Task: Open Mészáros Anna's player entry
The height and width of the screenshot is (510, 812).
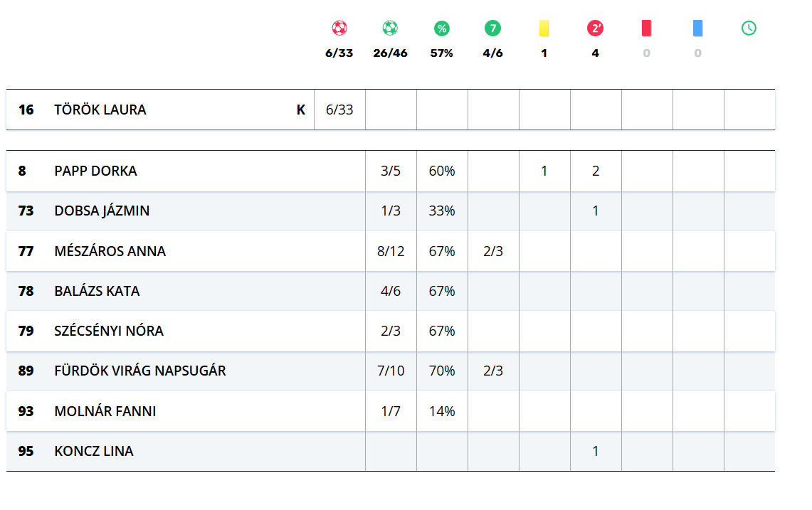Action: coord(110,251)
